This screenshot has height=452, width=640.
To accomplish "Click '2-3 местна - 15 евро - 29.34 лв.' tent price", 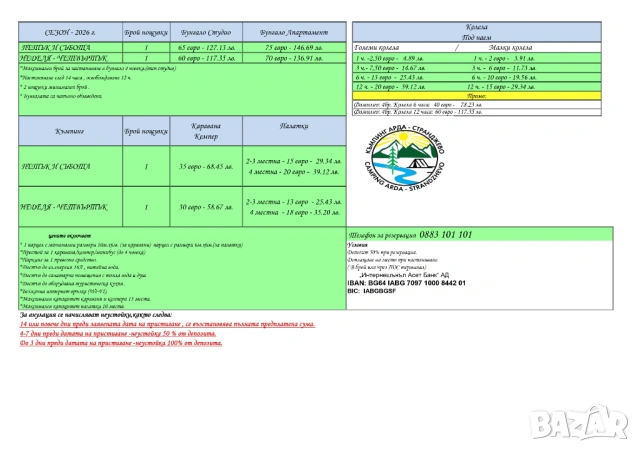I will (294, 161).
